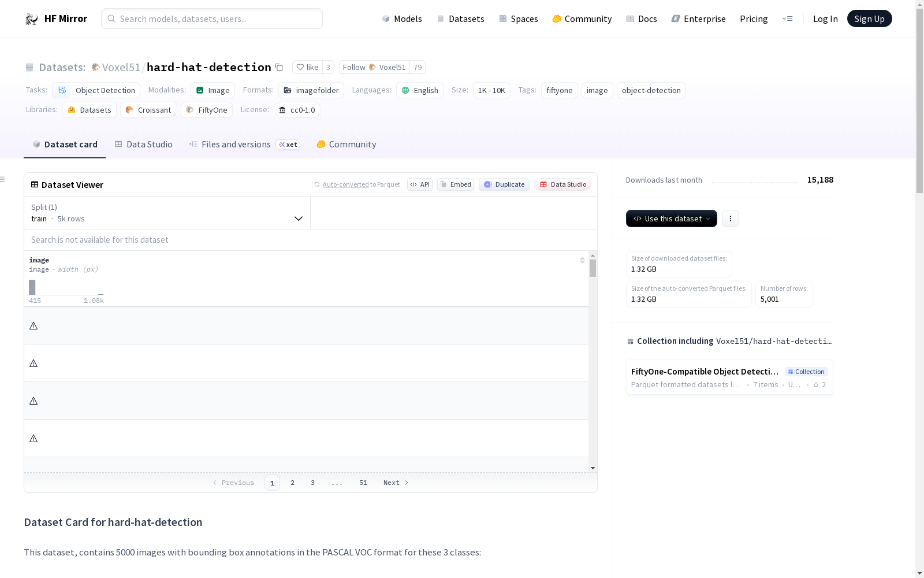
Task: Switch to the dataset Community tab
Action: 346,144
